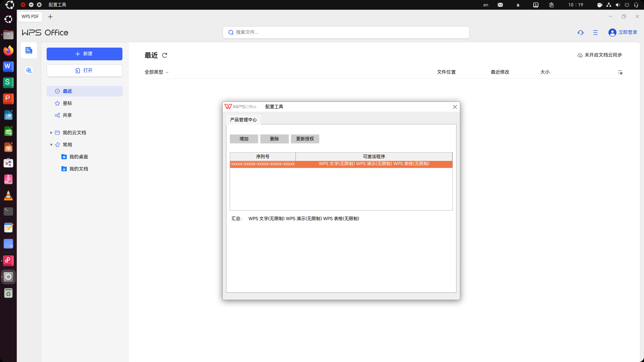
Task: Select the WPS PDF tab
Action: click(30, 16)
